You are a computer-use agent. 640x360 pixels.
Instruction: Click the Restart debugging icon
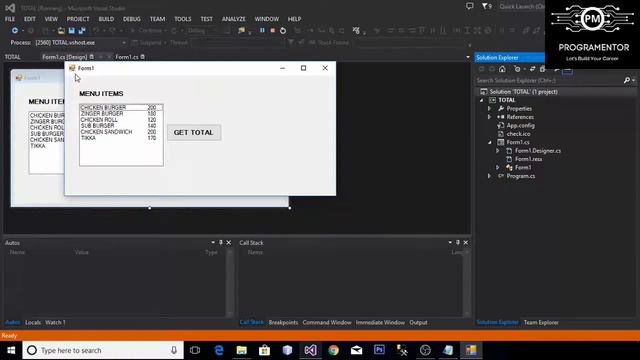pos(283,31)
